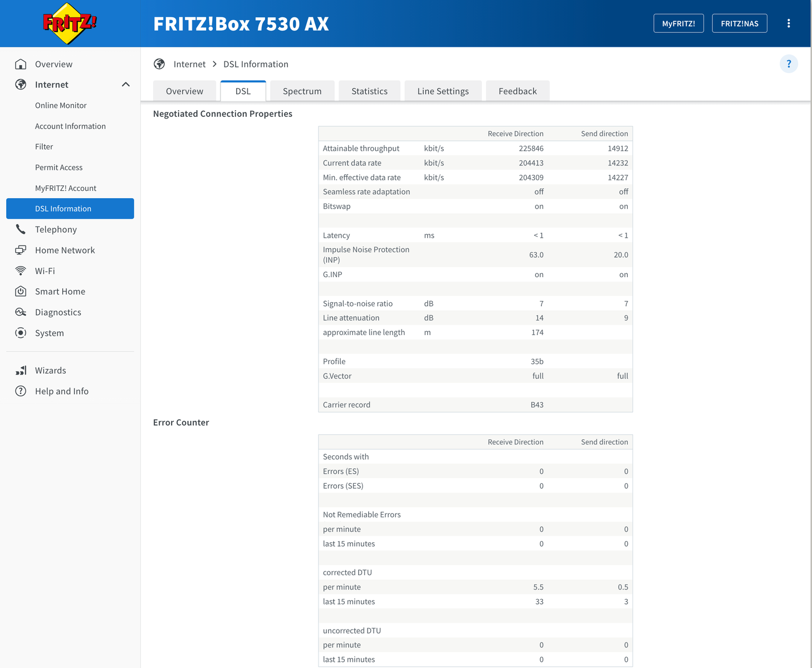
Task: Expand the Home Network section
Action: 65,250
